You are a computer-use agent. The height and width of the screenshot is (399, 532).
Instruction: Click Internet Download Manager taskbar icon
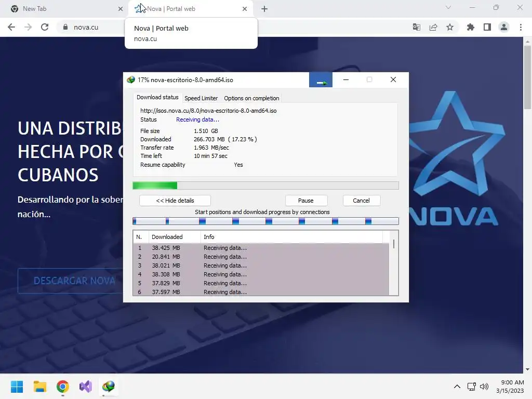109,387
